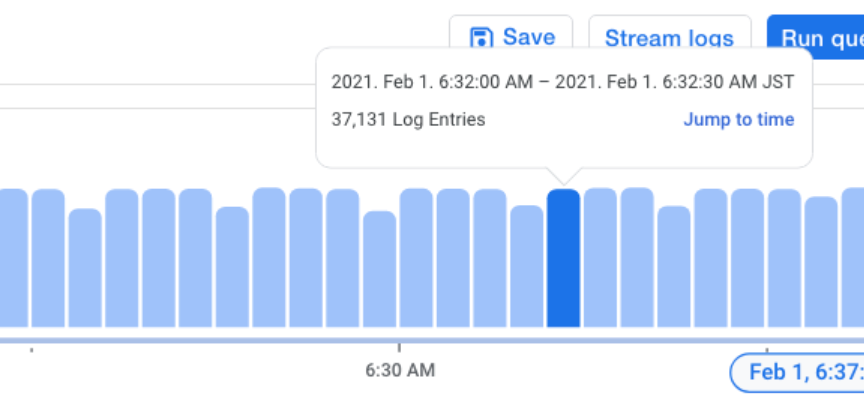The width and height of the screenshot is (864, 402).
Task: Click the tooltip date range text
Action: 563,82
